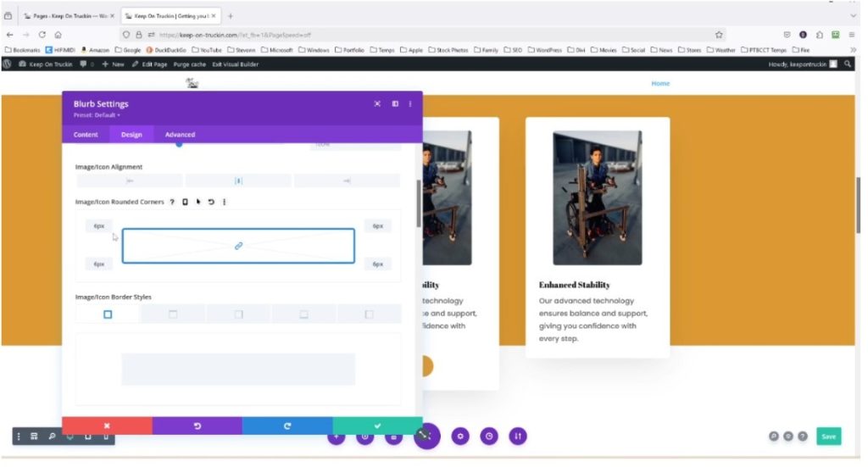This screenshot has height=467, width=868.
Task: Align the image/icon to the center
Action: pyautogui.click(x=238, y=181)
